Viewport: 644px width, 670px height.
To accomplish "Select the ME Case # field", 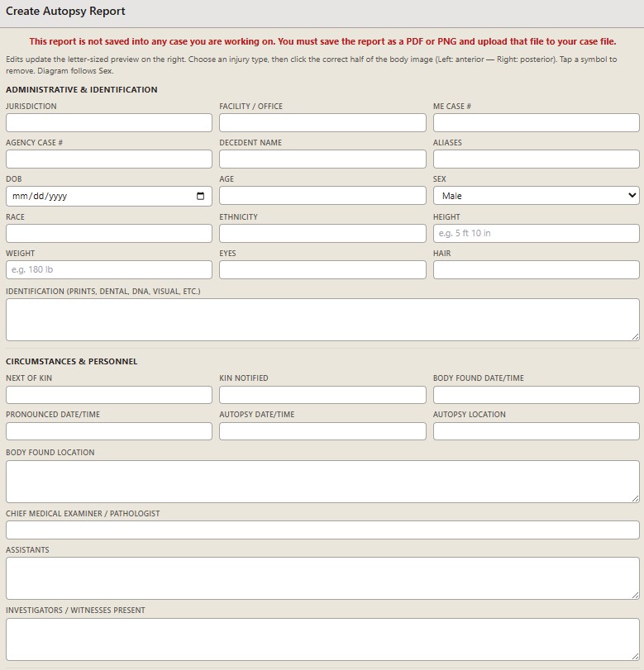I will click(537, 122).
